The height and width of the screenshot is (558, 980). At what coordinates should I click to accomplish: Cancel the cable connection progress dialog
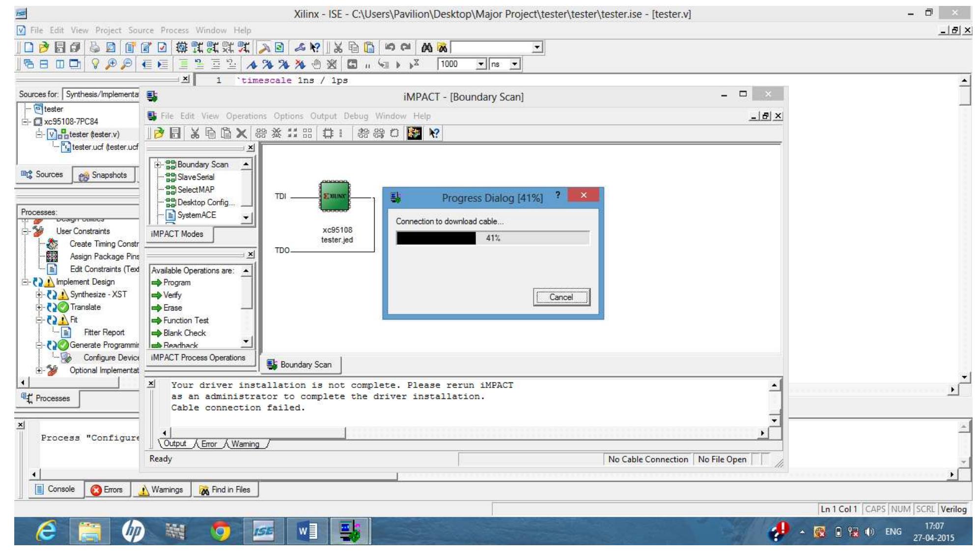561,297
